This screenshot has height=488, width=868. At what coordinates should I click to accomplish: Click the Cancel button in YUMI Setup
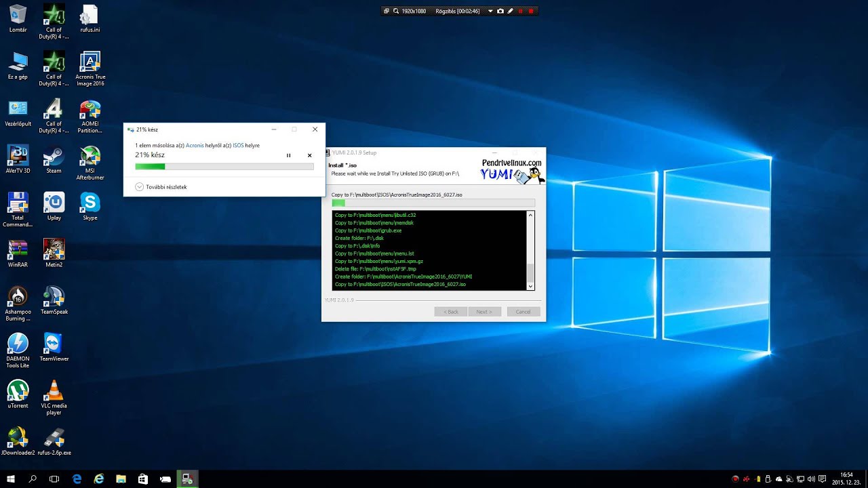[x=523, y=312]
